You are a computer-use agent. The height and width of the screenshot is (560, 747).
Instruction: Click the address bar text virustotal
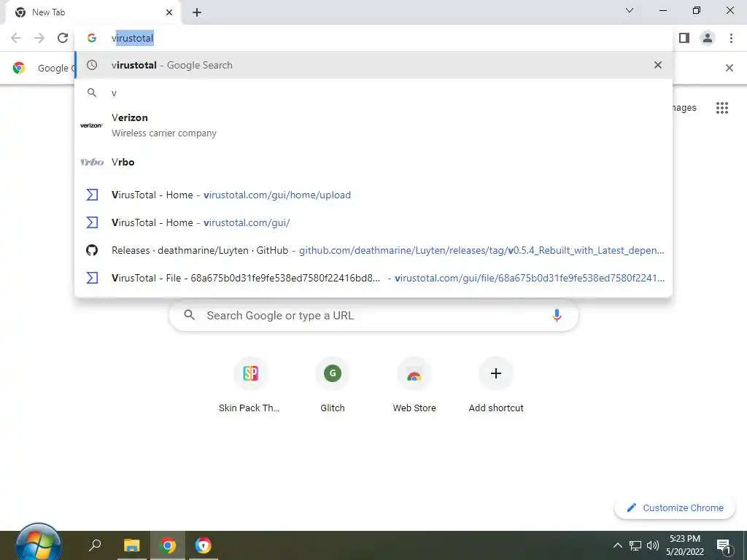[x=133, y=38]
